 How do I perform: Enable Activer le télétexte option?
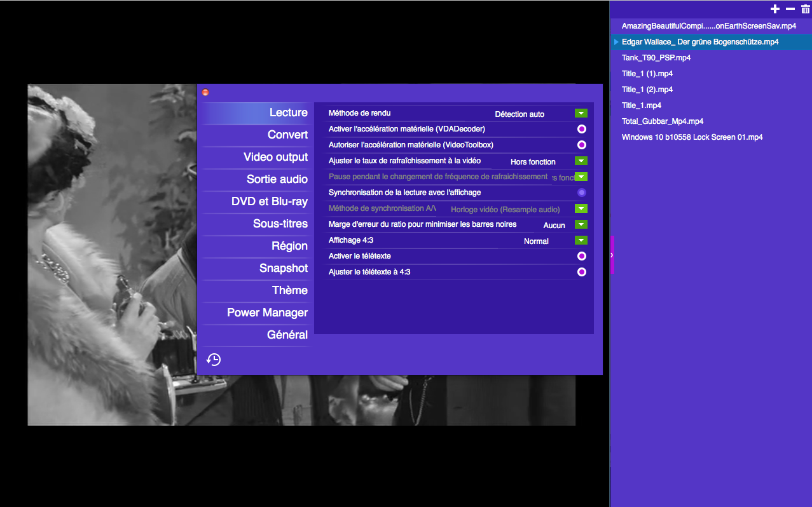(581, 256)
